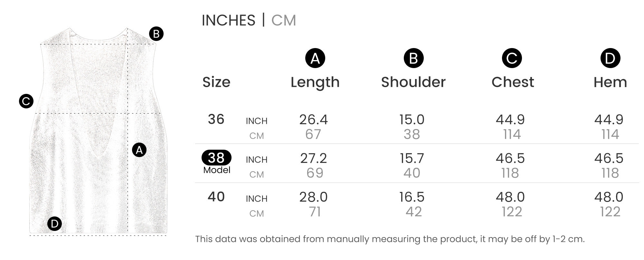
Task: Click the C marker beside the vest
Action: [26, 101]
